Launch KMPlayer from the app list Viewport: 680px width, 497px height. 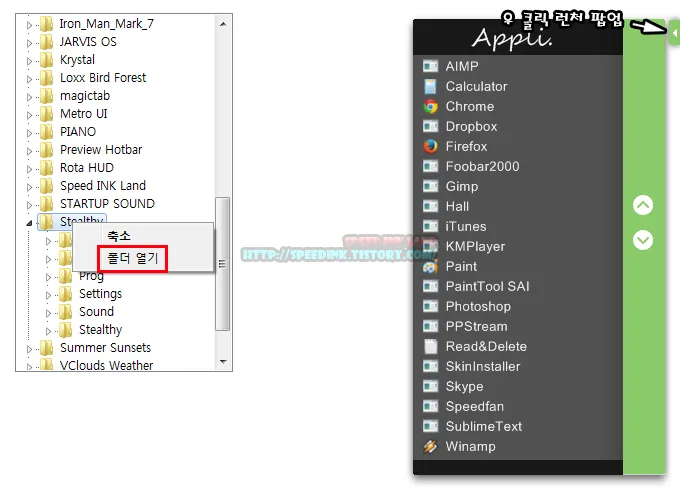click(x=475, y=246)
